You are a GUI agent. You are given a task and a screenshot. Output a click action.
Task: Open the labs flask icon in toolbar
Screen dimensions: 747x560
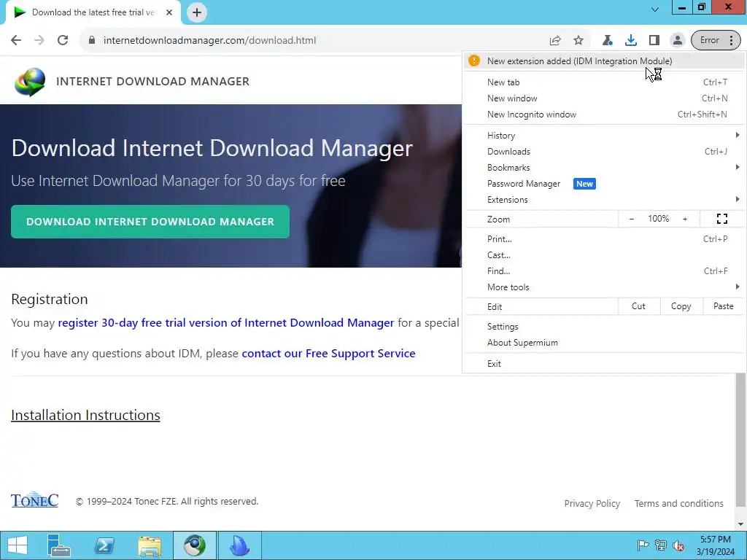point(608,41)
